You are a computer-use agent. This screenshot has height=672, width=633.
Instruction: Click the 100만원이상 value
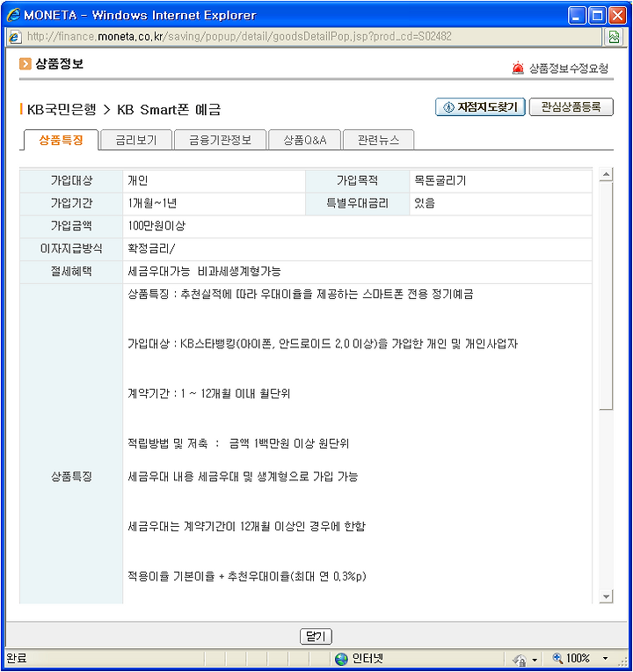tap(156, 226)
